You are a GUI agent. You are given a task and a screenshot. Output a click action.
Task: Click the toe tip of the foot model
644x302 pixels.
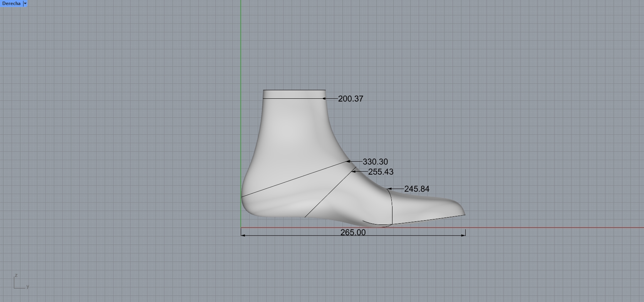point(464,214)
